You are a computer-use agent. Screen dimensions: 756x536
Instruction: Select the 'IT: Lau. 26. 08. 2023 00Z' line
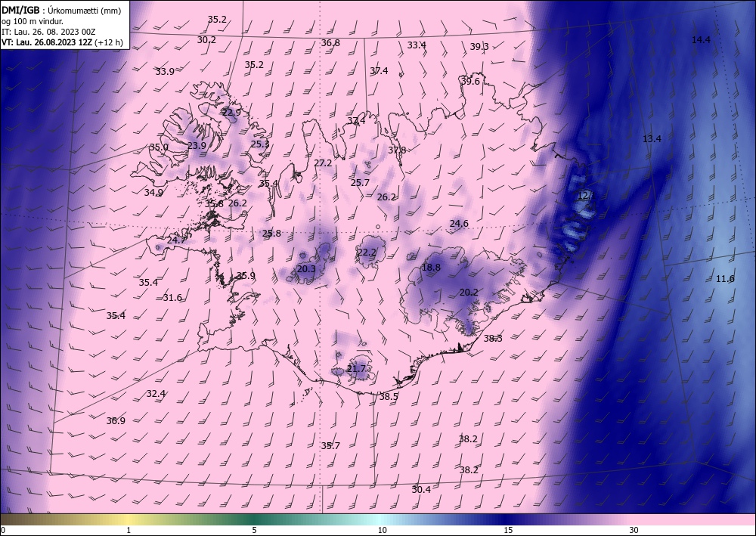coord(48,32)
